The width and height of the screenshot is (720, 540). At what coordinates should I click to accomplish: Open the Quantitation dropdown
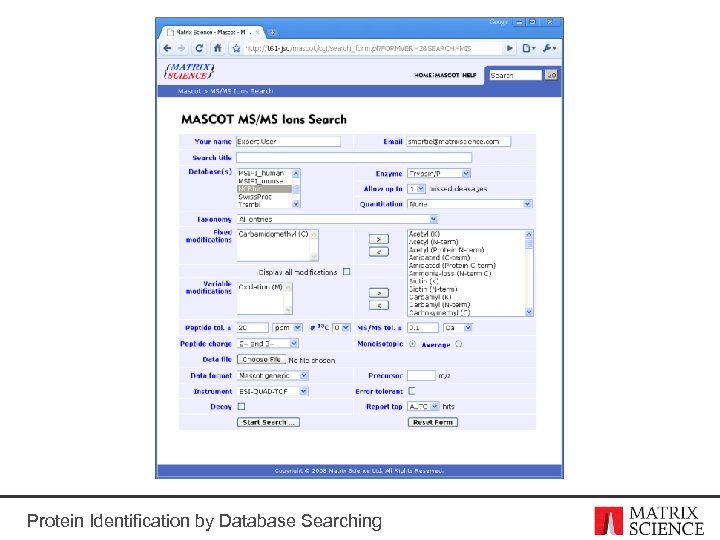[x=470, y=204]
